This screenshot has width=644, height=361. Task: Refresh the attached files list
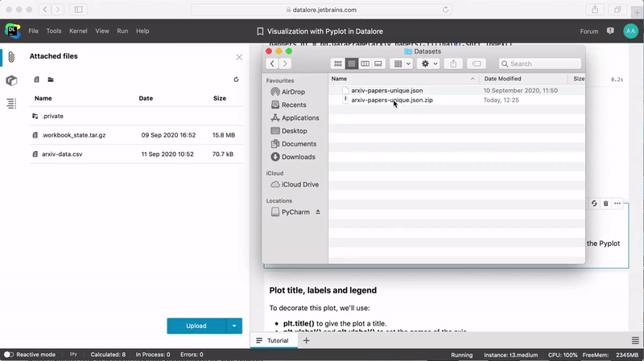click(236, 80)
